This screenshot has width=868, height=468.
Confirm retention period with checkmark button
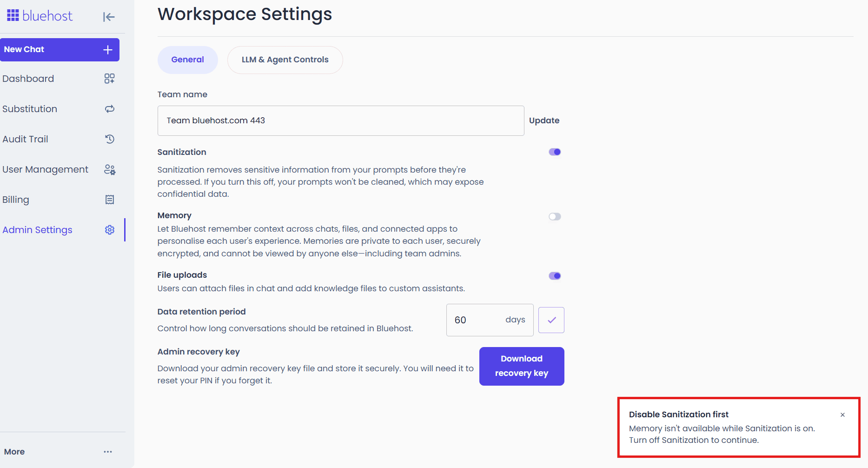coord(551,320)
